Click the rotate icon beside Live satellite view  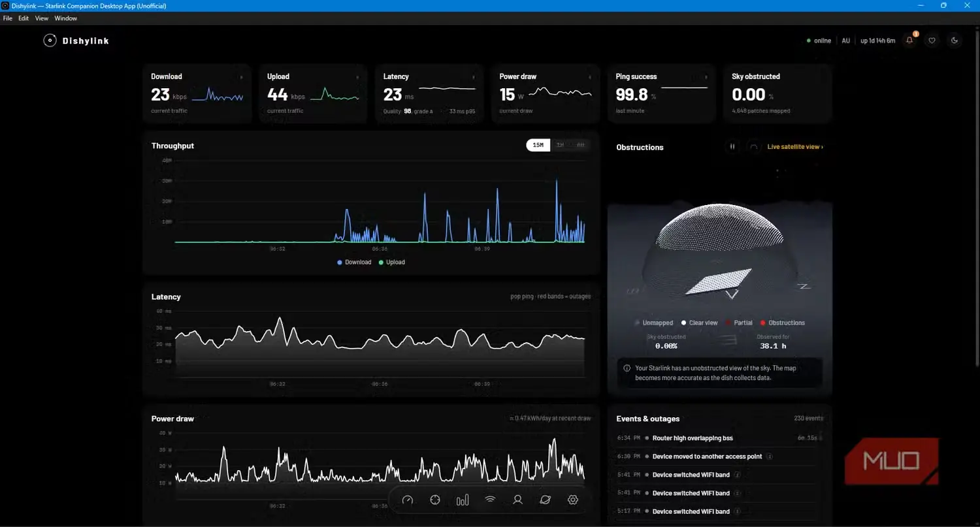[753, 147]
